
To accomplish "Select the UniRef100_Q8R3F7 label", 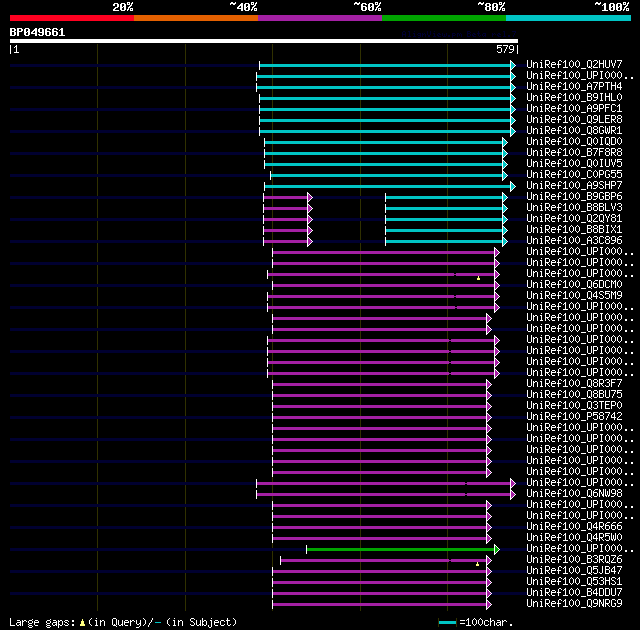I will [x=574, y=384].
